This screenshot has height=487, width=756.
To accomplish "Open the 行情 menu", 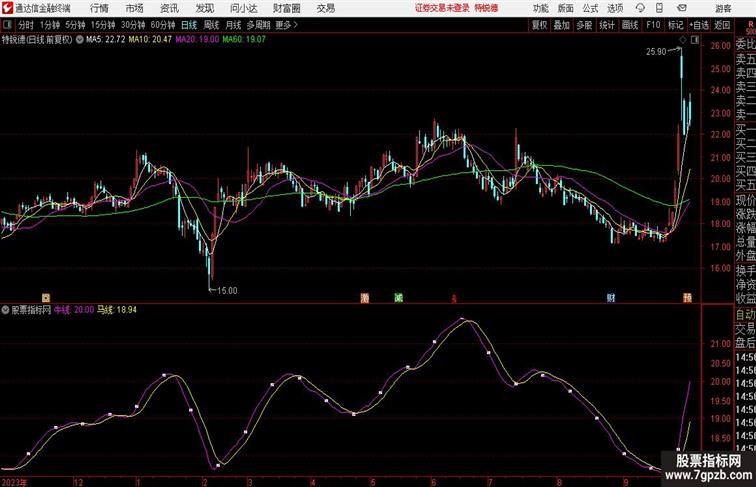I will click(100, 8).
